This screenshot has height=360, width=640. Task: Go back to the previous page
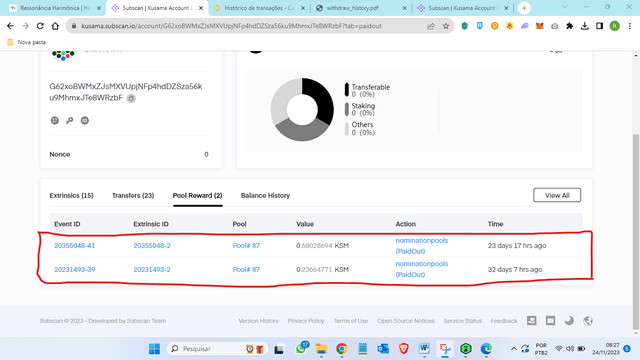(x=10, y=26)
